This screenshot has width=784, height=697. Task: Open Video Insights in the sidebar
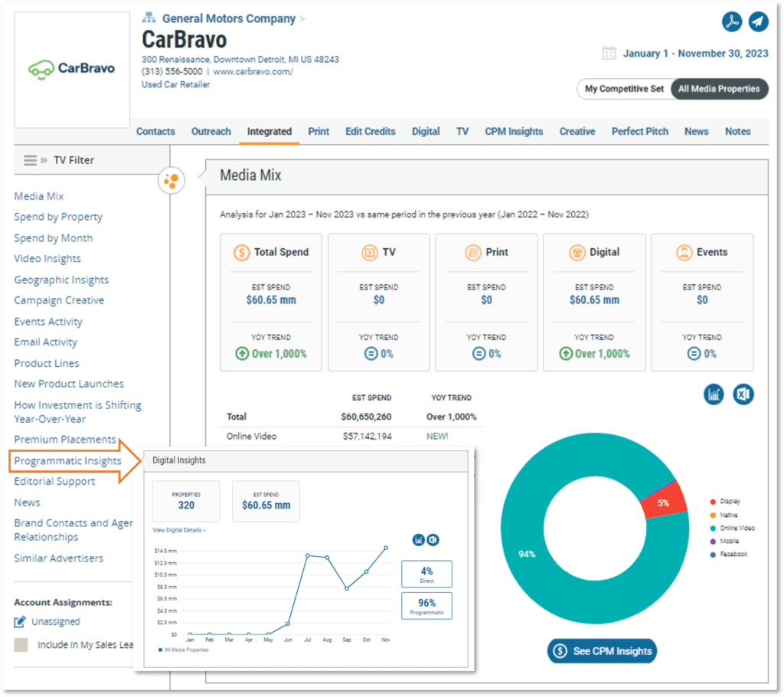(47, 259)
